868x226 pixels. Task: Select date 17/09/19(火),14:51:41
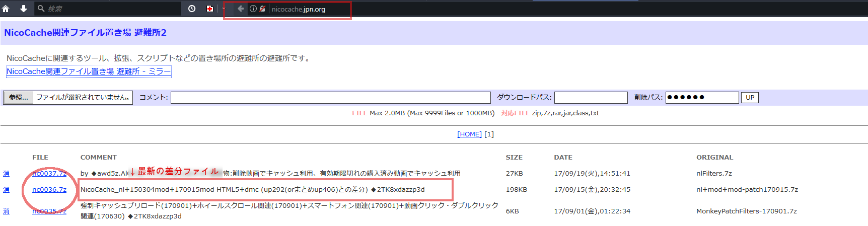coord(592,173)
